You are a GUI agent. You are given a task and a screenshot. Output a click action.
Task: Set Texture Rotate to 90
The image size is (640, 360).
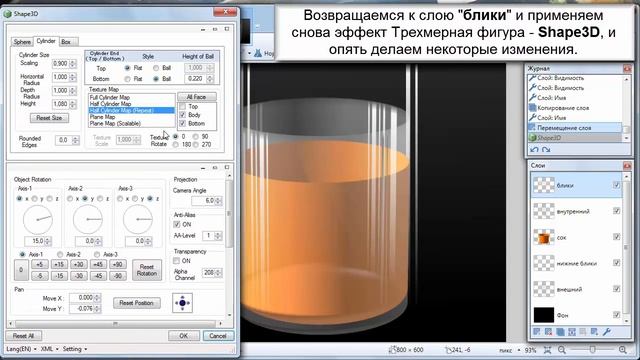click(196, 136)
